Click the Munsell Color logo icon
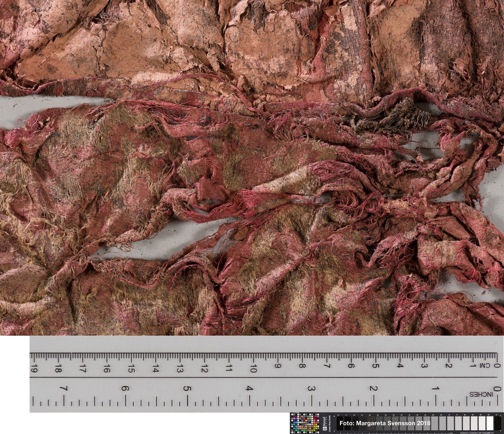The height and width of the screenshot is (434, 504). 325,429
